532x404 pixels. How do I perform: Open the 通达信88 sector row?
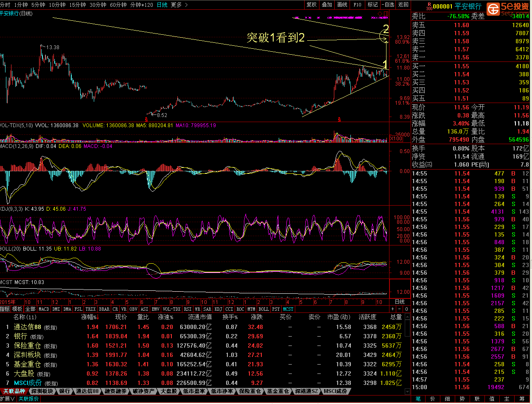204,327
